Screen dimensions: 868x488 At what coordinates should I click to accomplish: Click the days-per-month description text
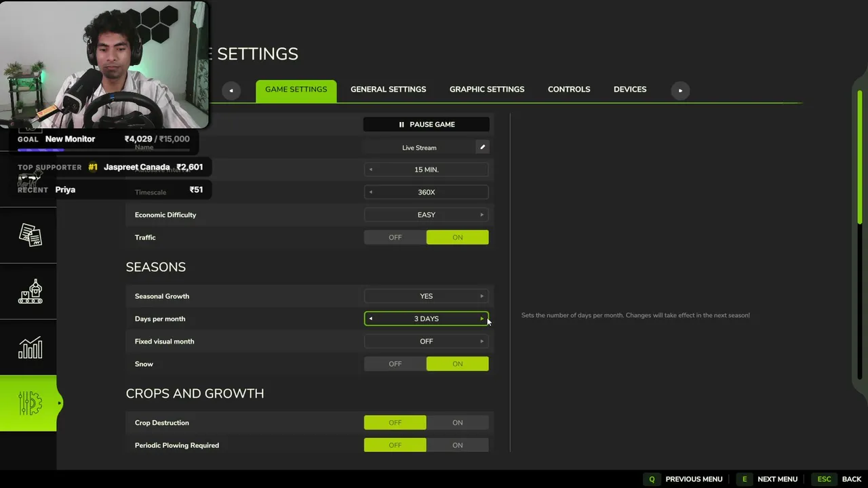(635, 315)
